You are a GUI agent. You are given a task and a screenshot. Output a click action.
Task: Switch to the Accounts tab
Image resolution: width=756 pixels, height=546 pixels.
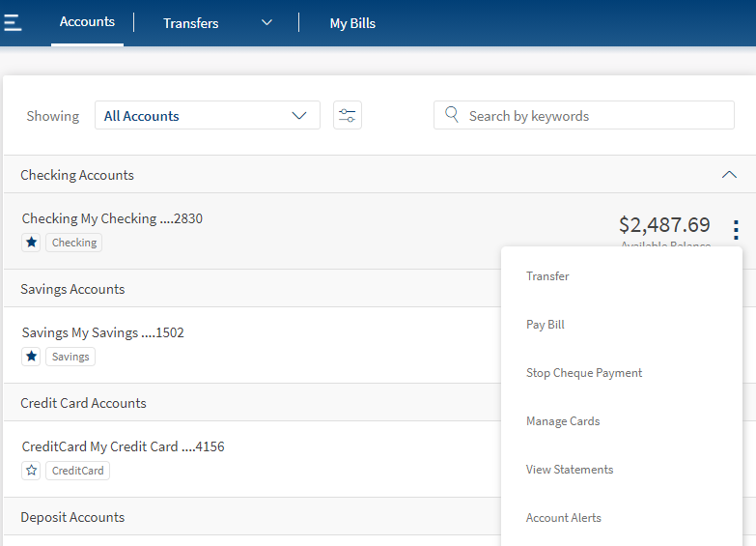click(87, 22)
